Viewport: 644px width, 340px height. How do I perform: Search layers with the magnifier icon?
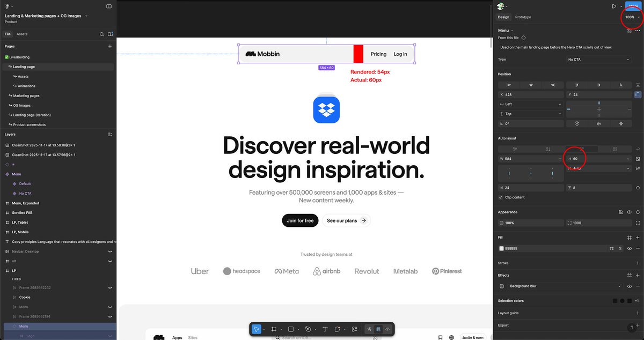coord(102,34)
